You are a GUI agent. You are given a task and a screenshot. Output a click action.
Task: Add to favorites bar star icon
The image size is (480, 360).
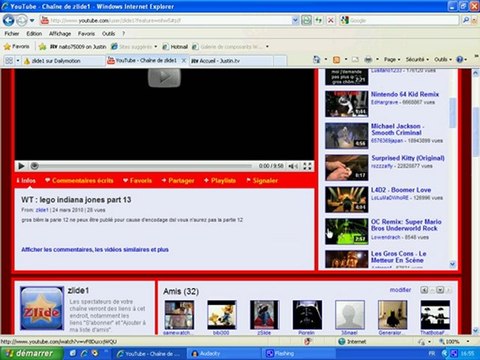pyautogui.click(x=42, y=47)
